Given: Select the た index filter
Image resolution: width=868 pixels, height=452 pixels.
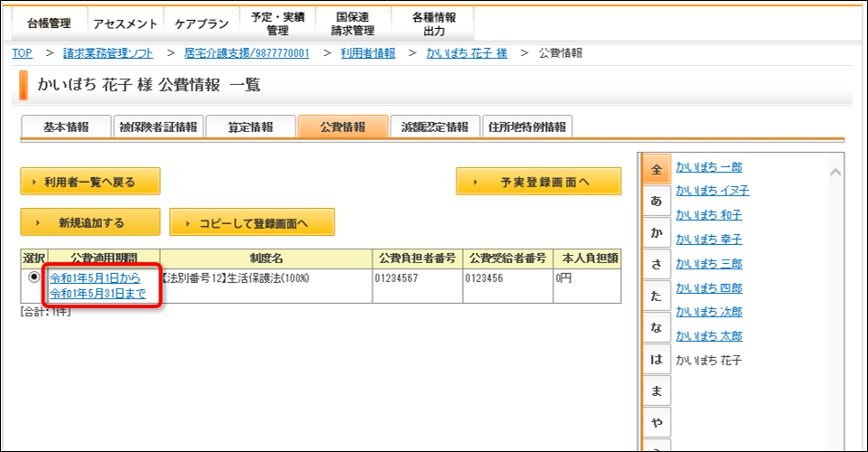Looking at the screenshot, I should click(x=656, y=296).
